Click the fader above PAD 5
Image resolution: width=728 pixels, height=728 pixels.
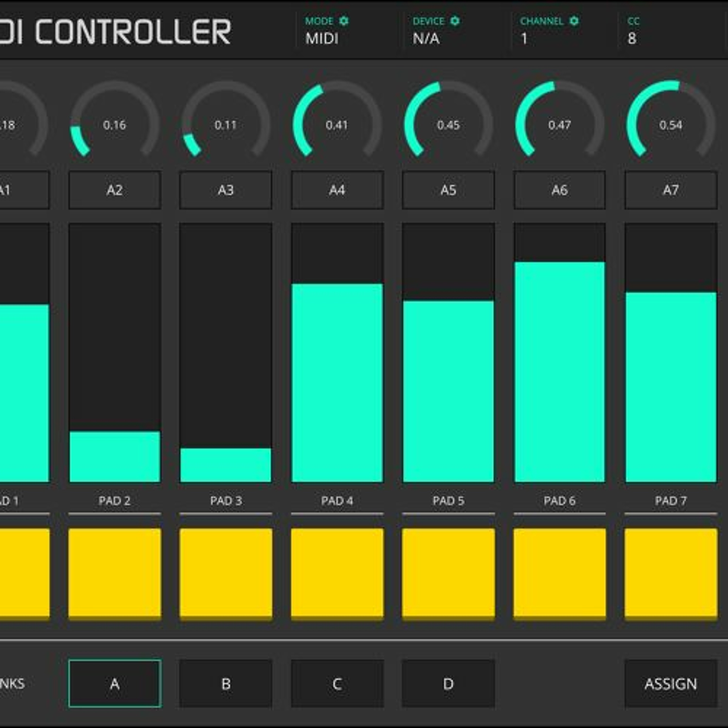[448, 353]
